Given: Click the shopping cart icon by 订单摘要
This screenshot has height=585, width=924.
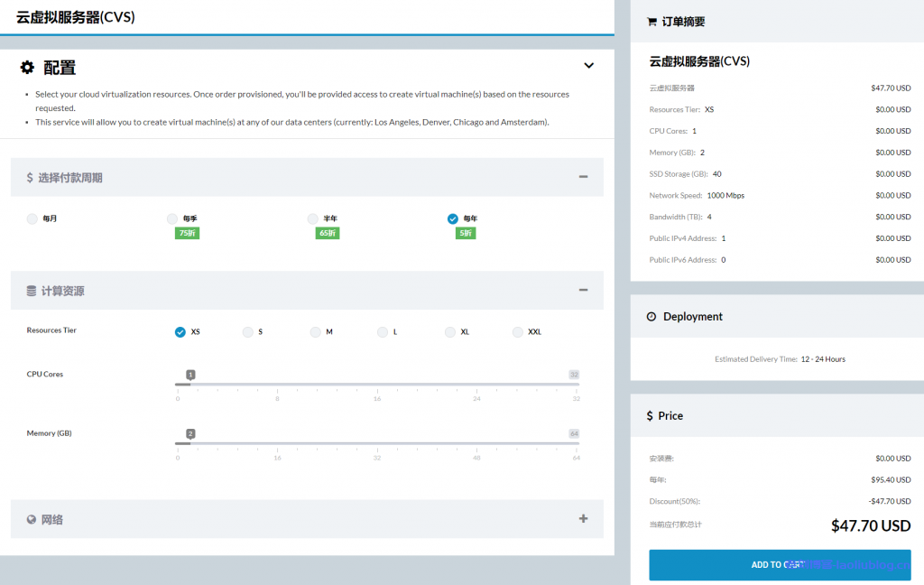Looking at the screenshot, I should 651,22.
